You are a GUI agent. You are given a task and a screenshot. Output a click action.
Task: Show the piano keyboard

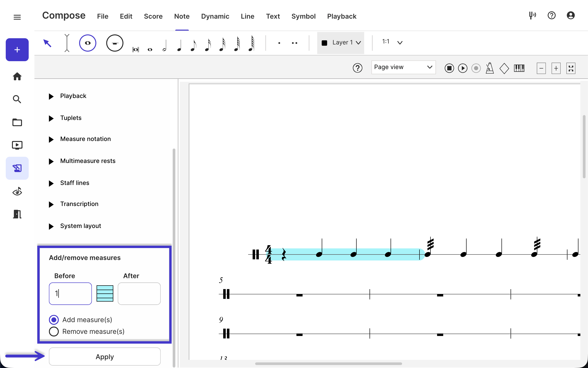[x=519, y=68]
